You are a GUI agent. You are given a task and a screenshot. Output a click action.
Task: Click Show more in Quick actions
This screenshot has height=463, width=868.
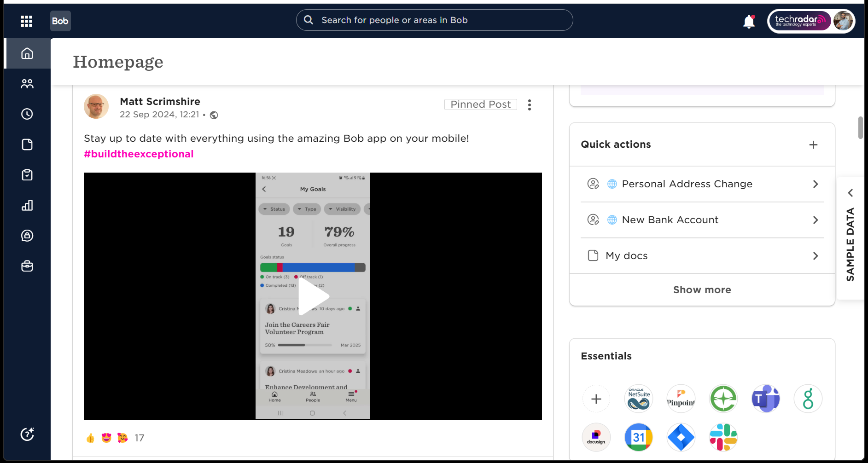coord(702,290)
